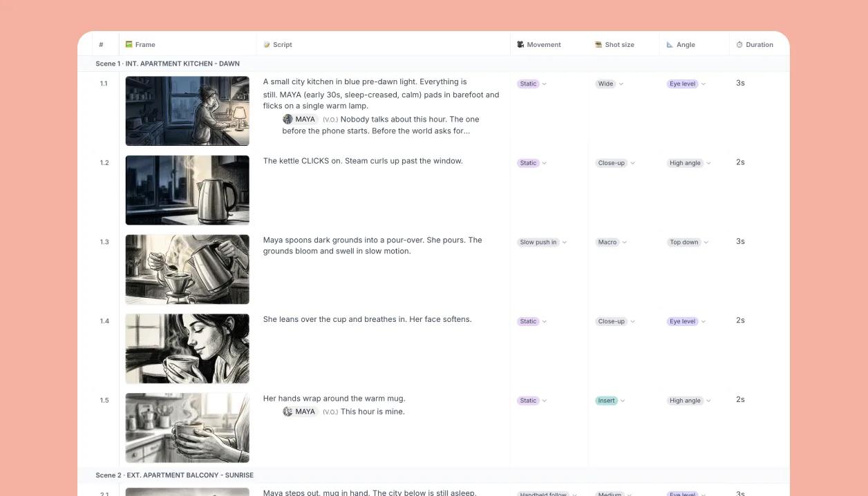Open Close-up shot size dropdown for shot 1.2
Image resolution: width=868 pixels, height=496 pixels.
(615, 163)
